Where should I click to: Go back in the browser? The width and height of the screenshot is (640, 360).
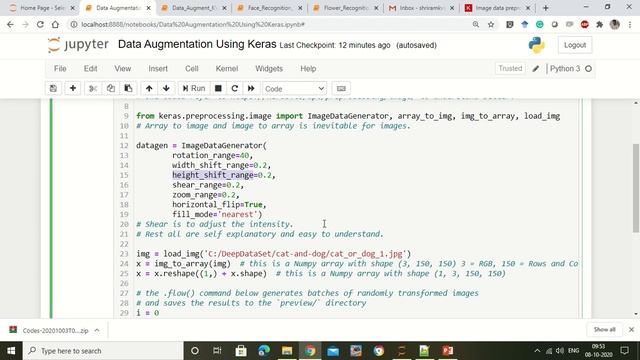click(x=10, y=24)
